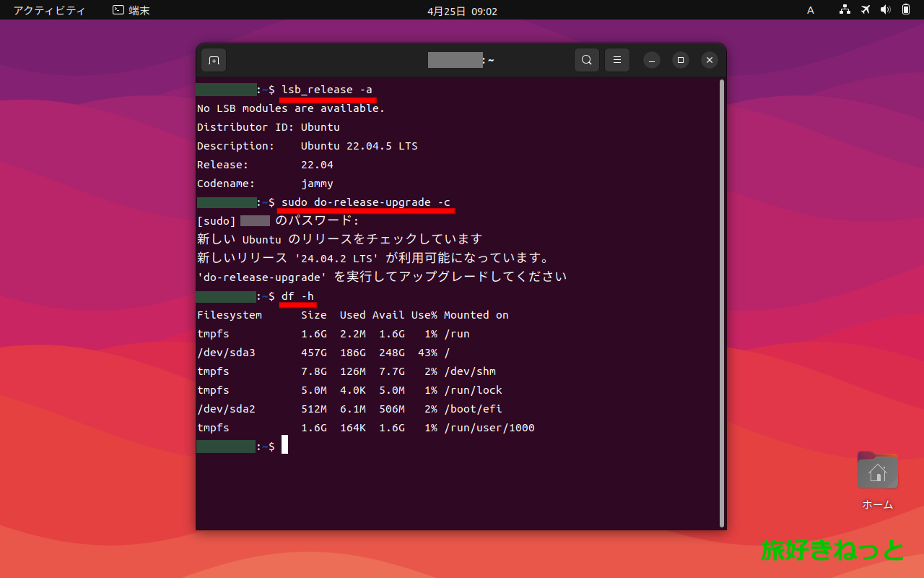Screen dimensions: 924x578
Task: Open the hamburger menu in the terminal header
Action: [616, 60]
